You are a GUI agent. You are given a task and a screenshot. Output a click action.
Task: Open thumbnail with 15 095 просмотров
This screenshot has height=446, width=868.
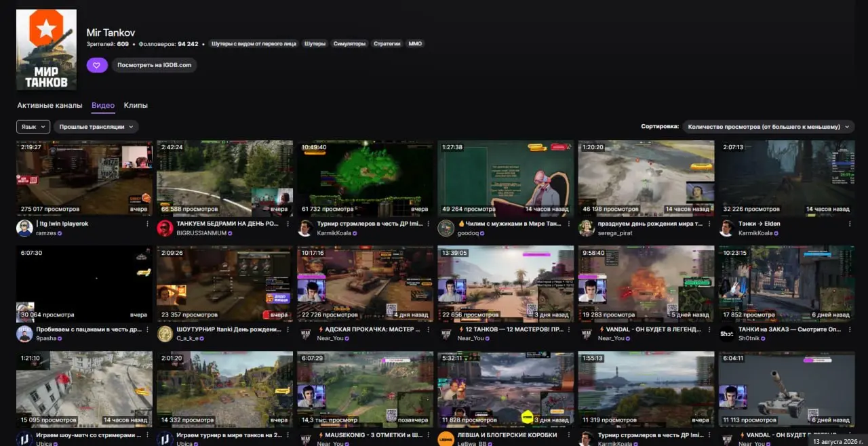(84, 389)
